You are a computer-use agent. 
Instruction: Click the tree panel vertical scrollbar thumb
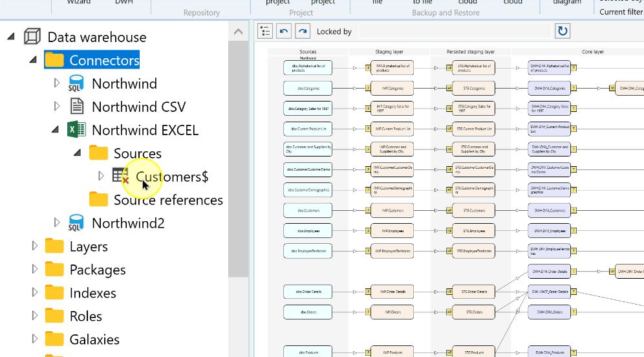pos(238,158)
